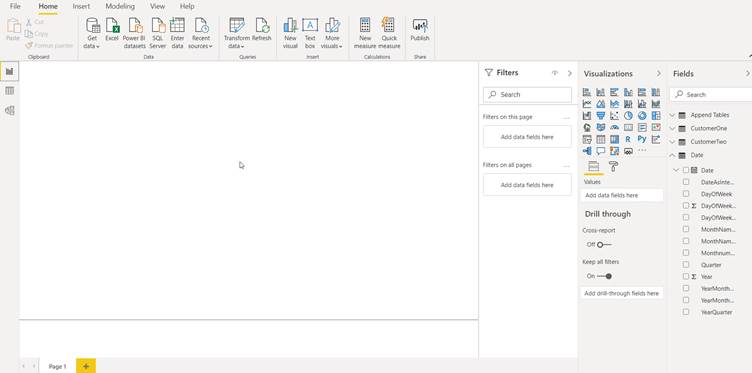Check the Monthnum... field checkbox
752x373 pixels.
point(686,253)
